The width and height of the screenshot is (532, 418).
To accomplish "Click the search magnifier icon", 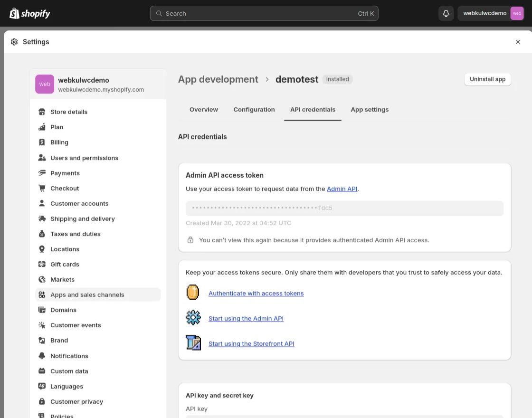I will point(159,14).
